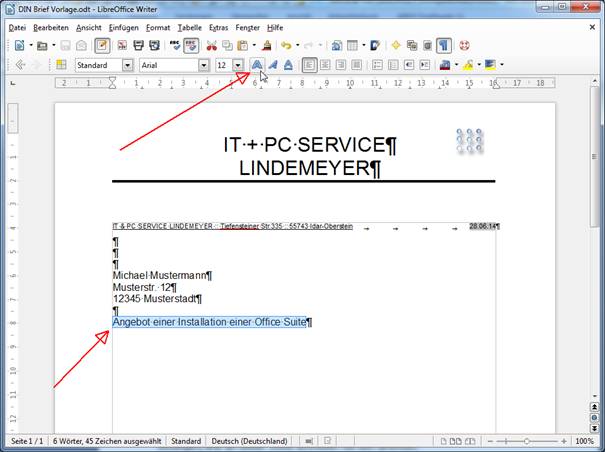Toggle Numbering list icon
This screenshot has height=452, width=605.
coord(377,65)
